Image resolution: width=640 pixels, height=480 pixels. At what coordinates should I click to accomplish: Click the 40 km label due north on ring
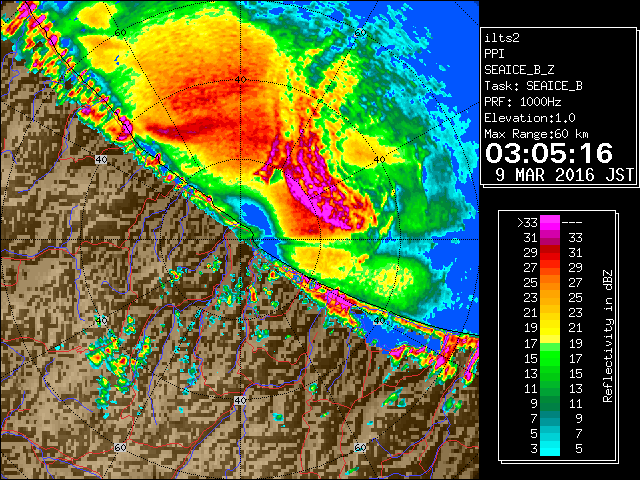(240, 79)
